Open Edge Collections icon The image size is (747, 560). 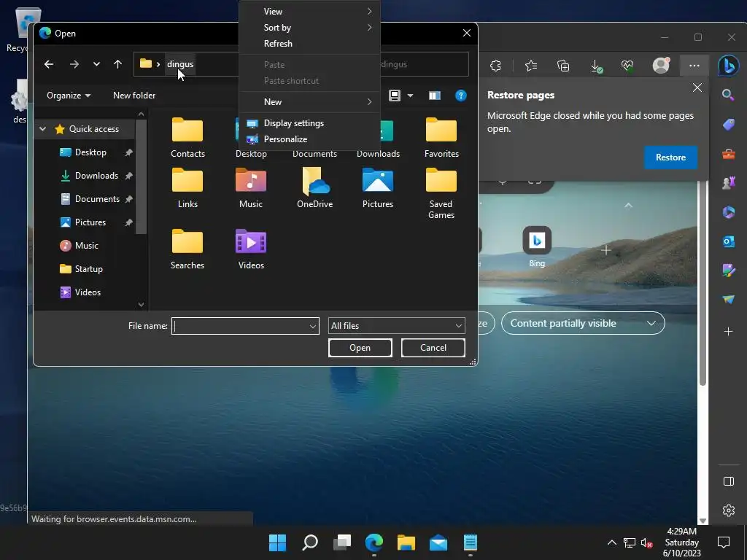tap(563, 65)
